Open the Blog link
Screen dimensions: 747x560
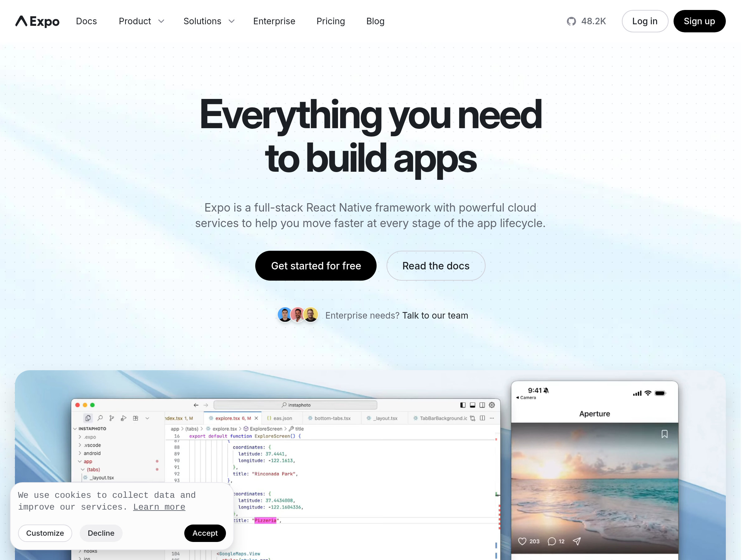point(376,21)
